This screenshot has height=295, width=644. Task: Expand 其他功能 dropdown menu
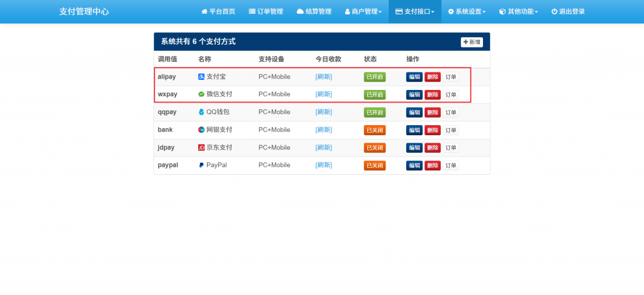(518, 11)
